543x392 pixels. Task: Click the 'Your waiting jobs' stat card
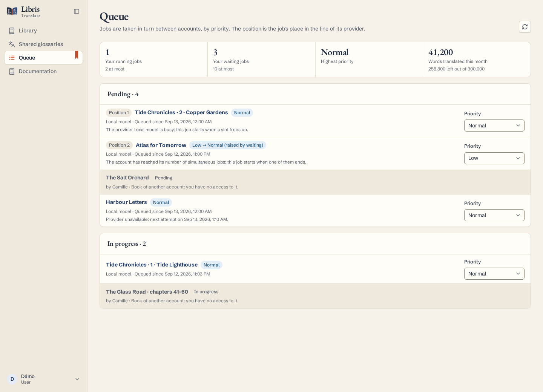[x=261, y=60]
